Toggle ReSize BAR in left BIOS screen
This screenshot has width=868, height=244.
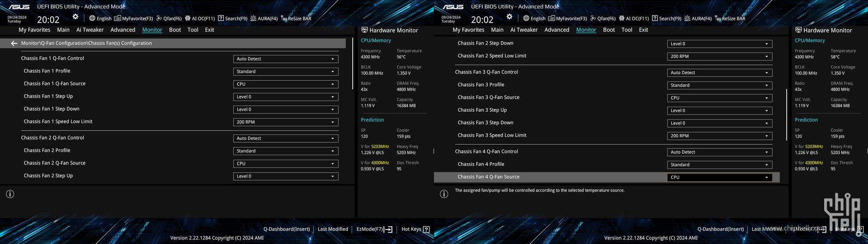[296, 19]
